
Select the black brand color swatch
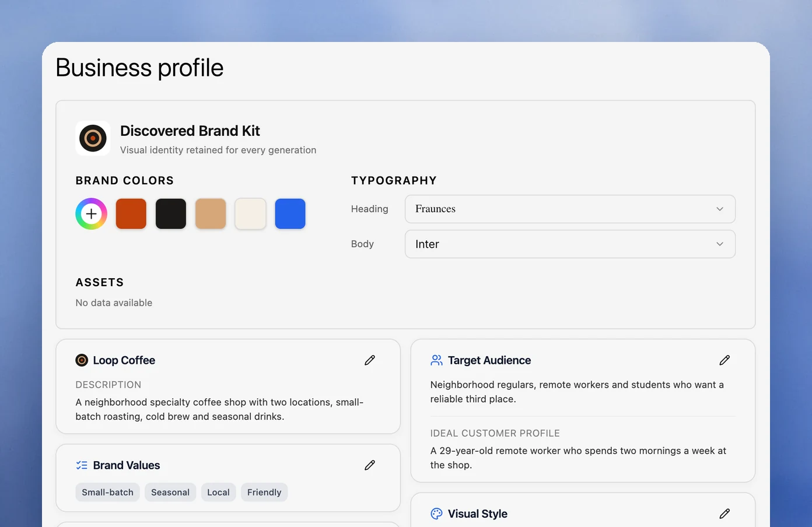coord(171,213)
